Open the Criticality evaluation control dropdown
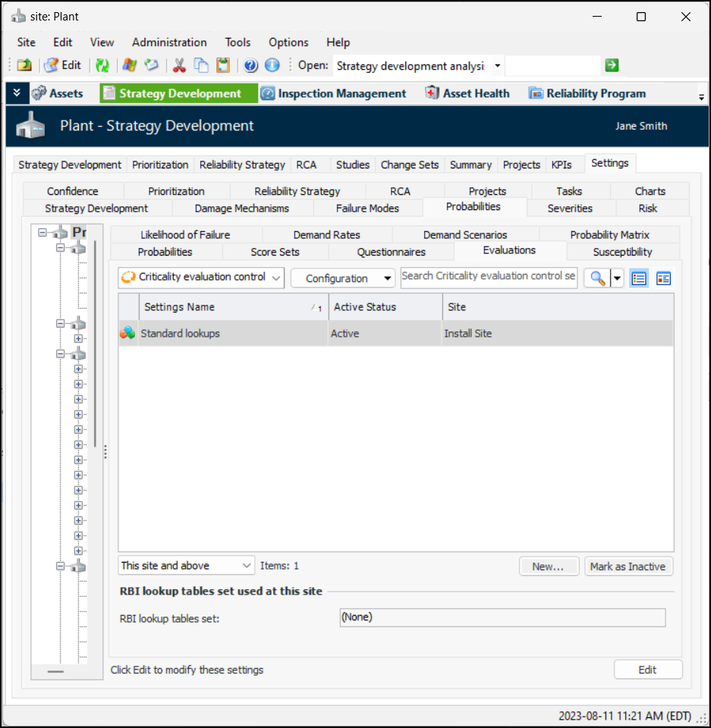 click(201, 278)
